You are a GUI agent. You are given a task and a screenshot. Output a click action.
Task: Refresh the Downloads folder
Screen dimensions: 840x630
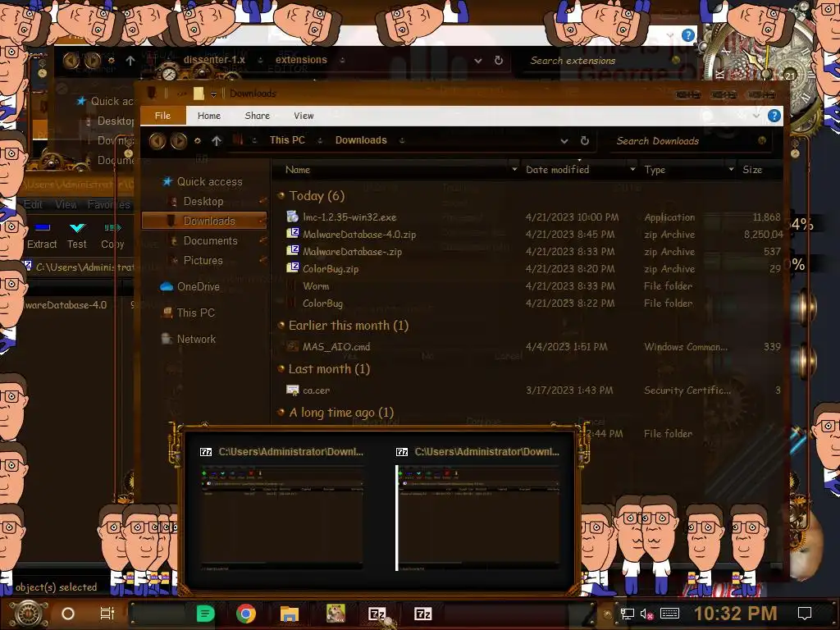[x=584, y=140]
